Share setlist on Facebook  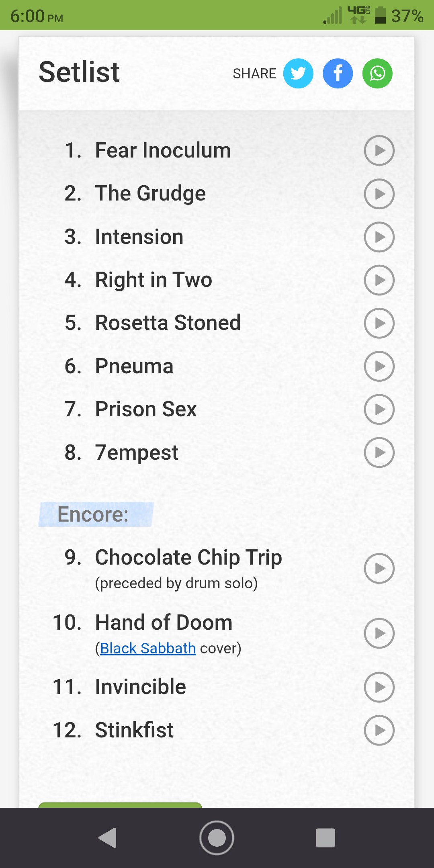coord(338,74)
